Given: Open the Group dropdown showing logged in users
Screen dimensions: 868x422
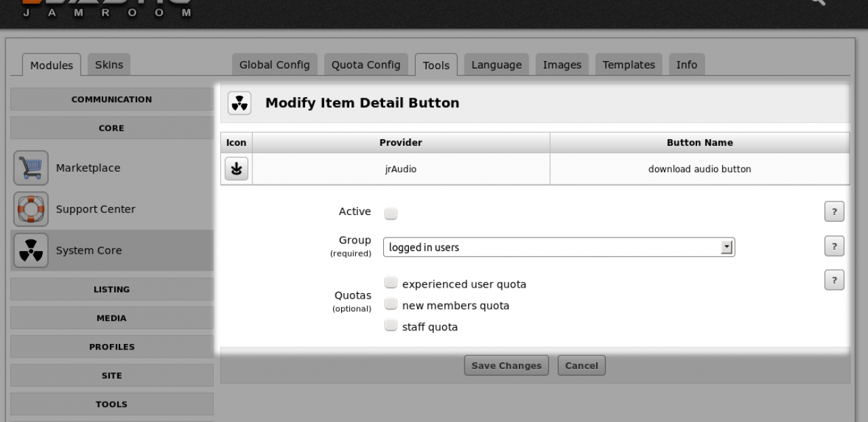Looking at the screenshot, I should coord(559,248).
